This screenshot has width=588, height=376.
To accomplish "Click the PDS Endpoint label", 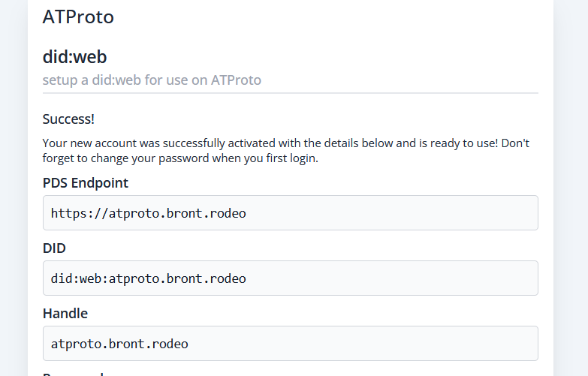I will 85,182.
